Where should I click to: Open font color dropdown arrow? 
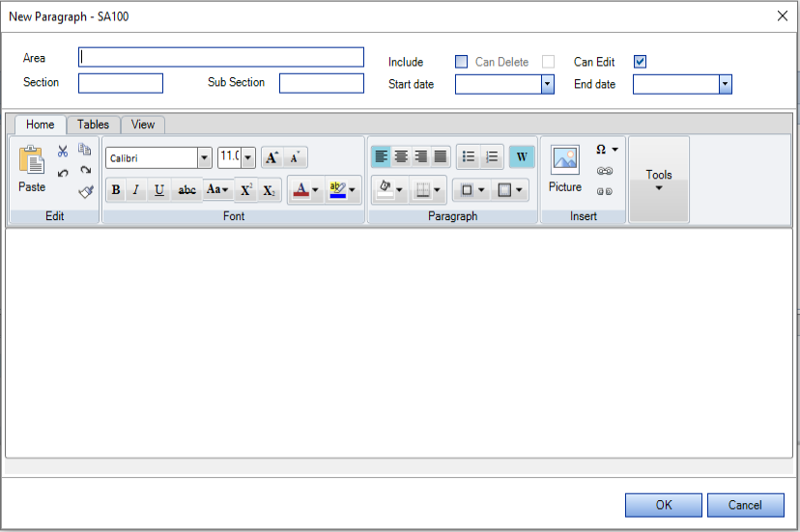coord(315,190)
